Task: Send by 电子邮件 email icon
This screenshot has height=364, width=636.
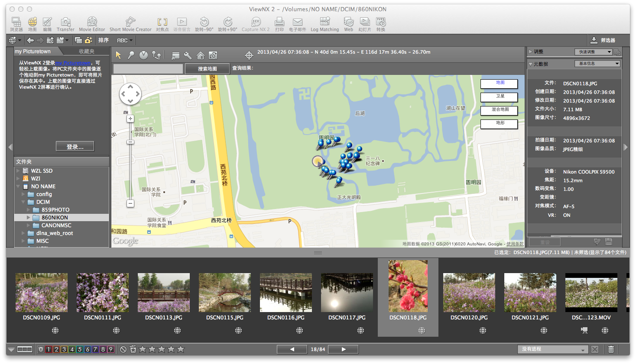Action: point(297,24)
